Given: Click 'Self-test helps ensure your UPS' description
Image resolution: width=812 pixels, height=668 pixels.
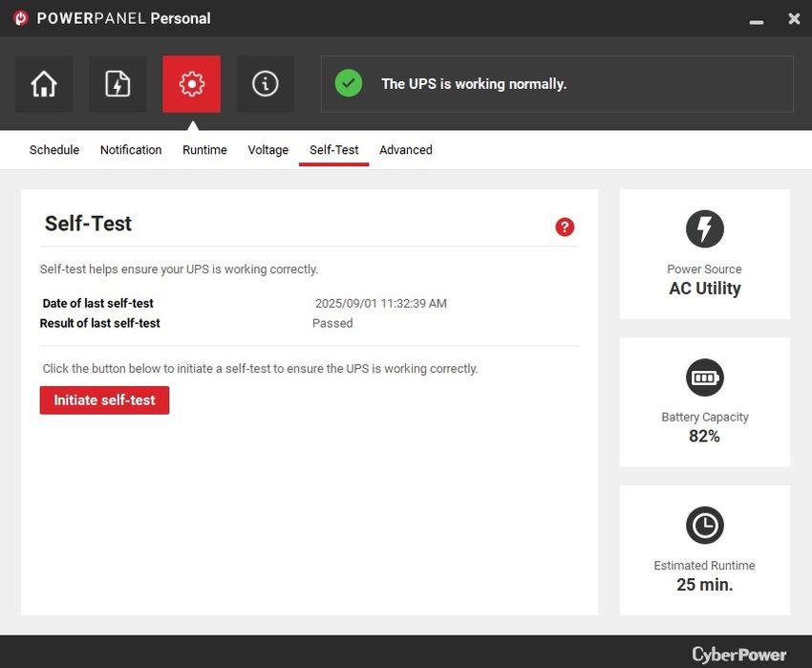Looking at the screenshot, I should point(179,269).
